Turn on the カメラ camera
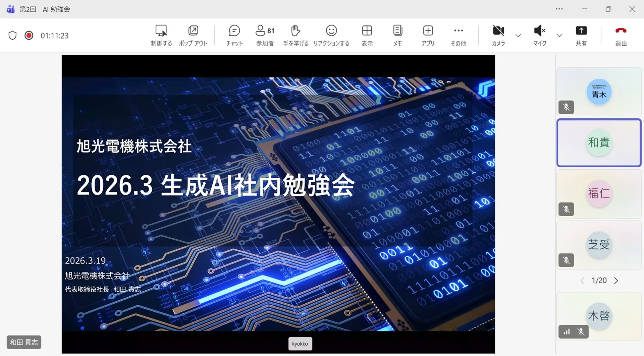Viewport: 644px width, 356px height. click(x=498, y=35)
